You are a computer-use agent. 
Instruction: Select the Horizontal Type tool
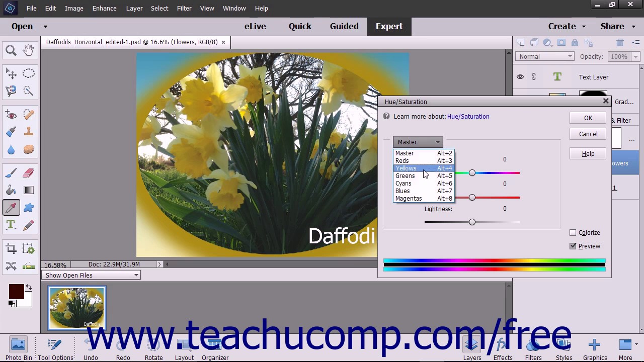tap(11, 225)
